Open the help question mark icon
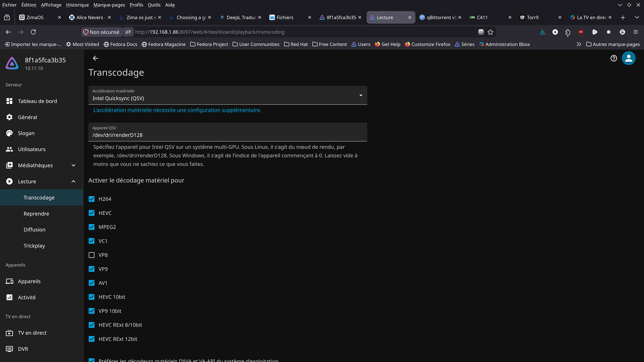The width and height of the screenshot is (644, 362). (x=614, y=58)
